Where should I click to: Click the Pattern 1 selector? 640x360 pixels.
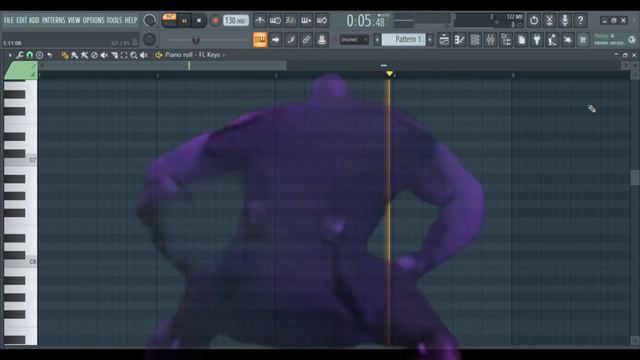click(404, 40)
